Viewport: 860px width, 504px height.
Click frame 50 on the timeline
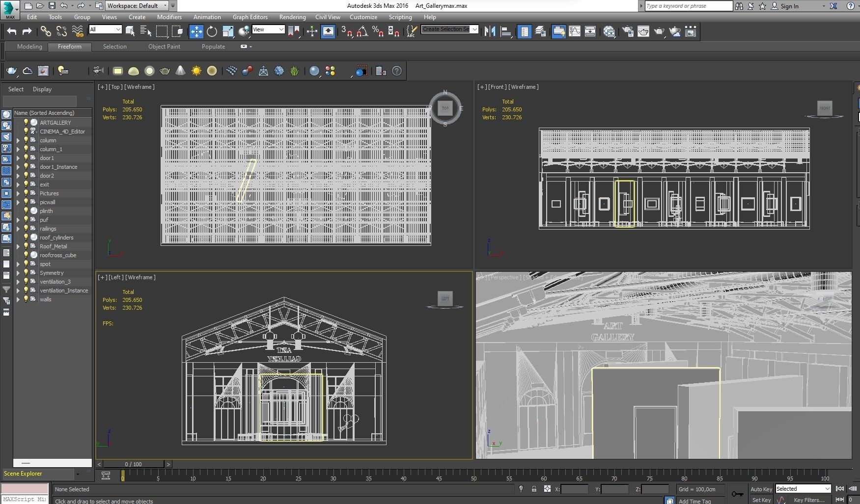pyautogui.click(x=473, y=476)
